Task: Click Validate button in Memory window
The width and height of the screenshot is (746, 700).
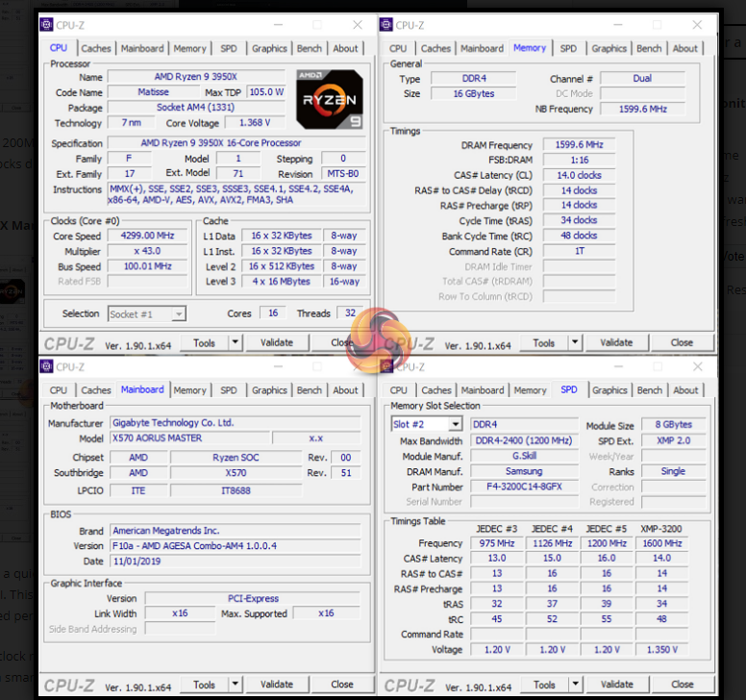Action: 616,342
